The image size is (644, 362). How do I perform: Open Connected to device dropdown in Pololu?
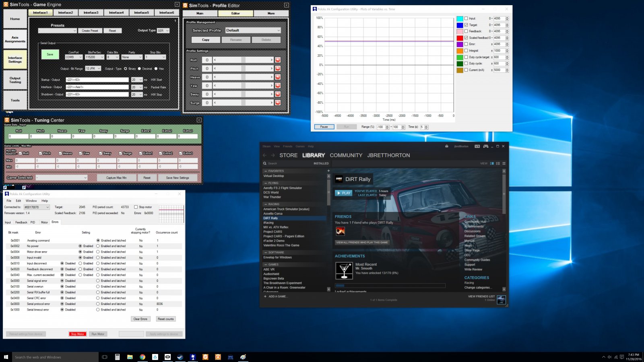37,207
